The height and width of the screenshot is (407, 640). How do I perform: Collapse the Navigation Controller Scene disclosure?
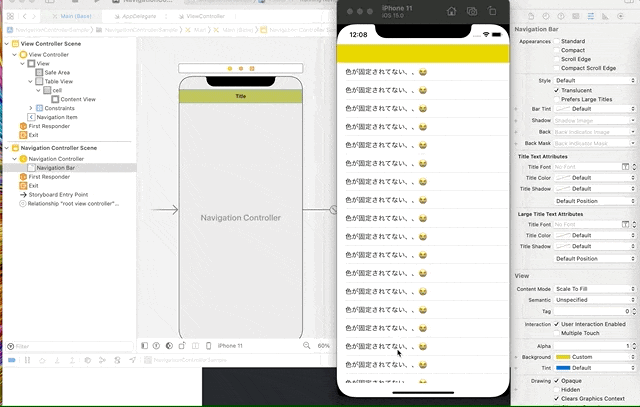pyautogui.click(x=7, y=148)
